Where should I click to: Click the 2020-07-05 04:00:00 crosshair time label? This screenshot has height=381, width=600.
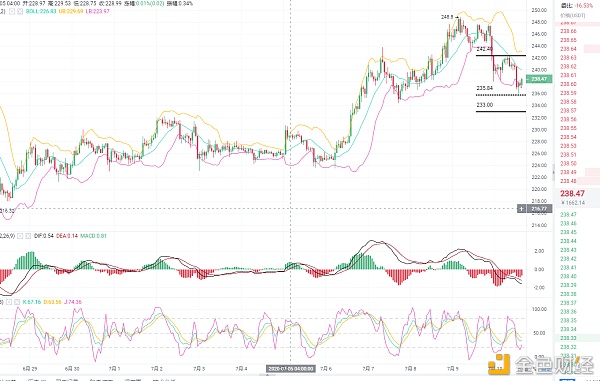coord(291,369)
